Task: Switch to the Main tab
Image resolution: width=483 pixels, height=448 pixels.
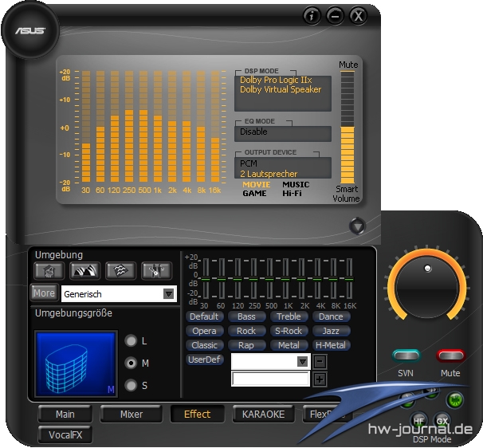Action: coord(65,414)
